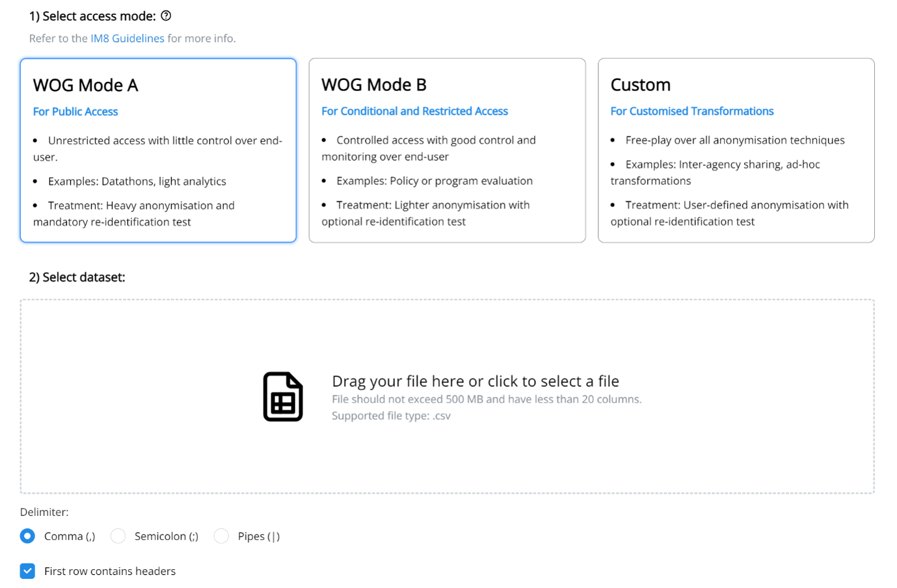Click the Custom heading text

(640, 85)
